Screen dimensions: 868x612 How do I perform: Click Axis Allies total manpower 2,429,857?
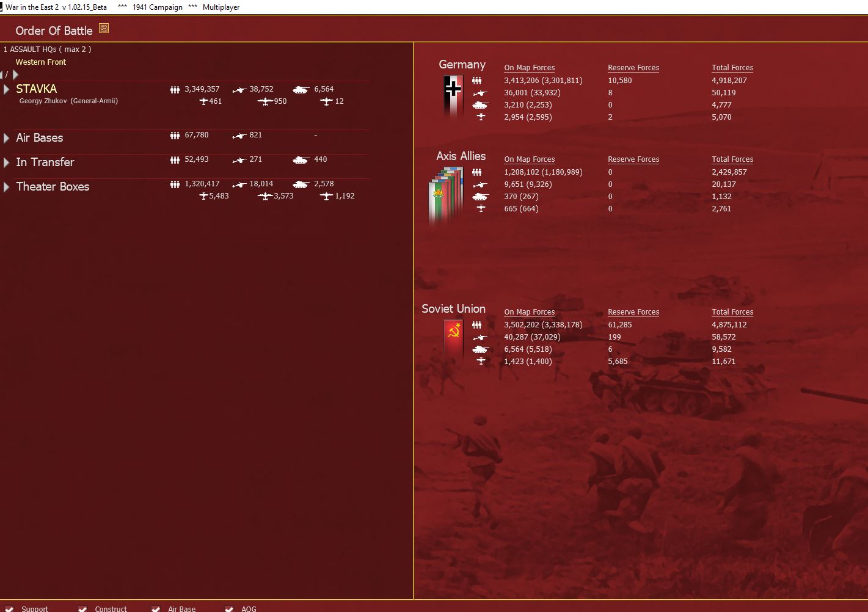[x=729, y=172]
